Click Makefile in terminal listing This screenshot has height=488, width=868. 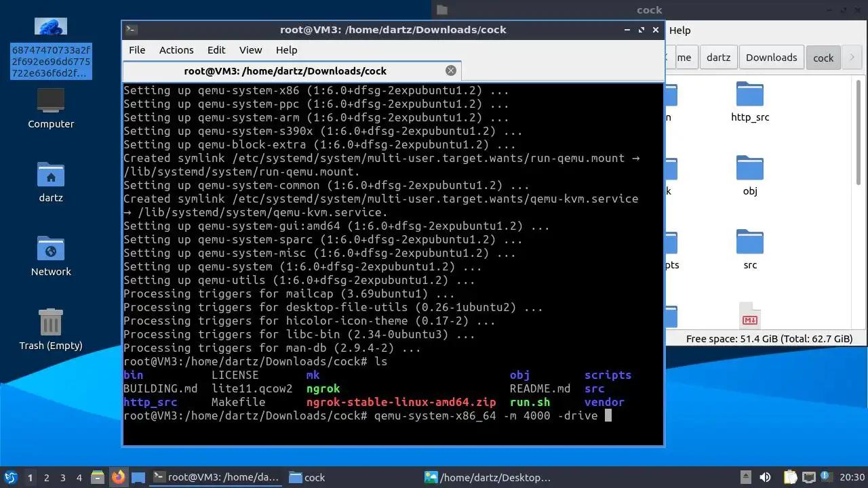(238, 402)
